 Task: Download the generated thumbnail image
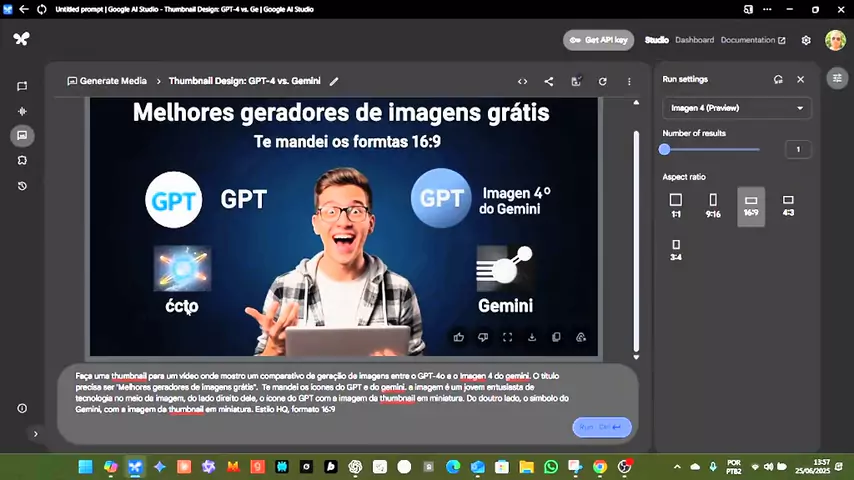[x=532, y=338]
